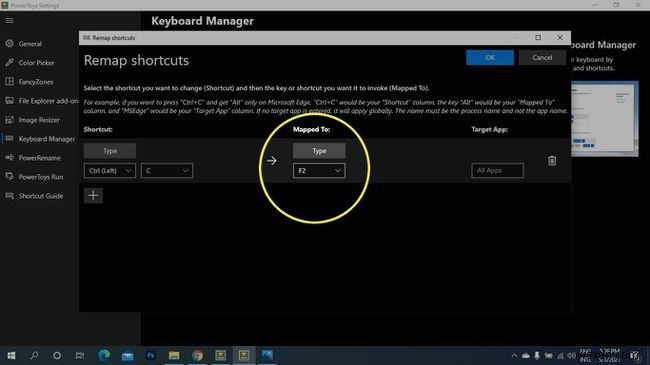Open the F2 mapped key dropdown
The width and height of the screenshot is (650, 365).
point(319,170)
